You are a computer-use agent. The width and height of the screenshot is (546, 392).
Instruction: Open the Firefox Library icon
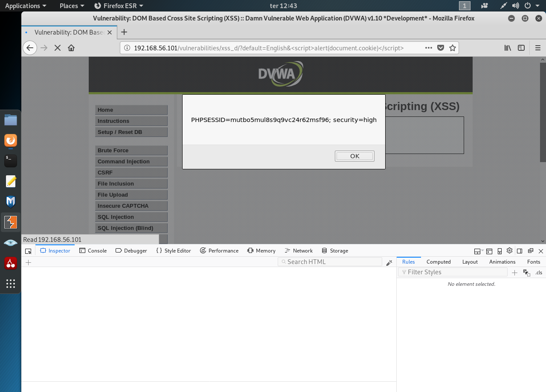[508, 48]
